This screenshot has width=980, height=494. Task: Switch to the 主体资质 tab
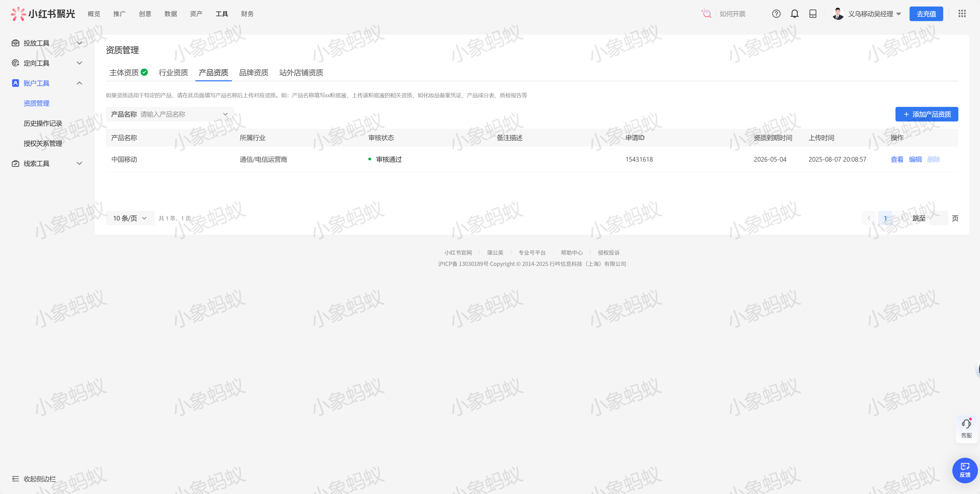point(124,73)
